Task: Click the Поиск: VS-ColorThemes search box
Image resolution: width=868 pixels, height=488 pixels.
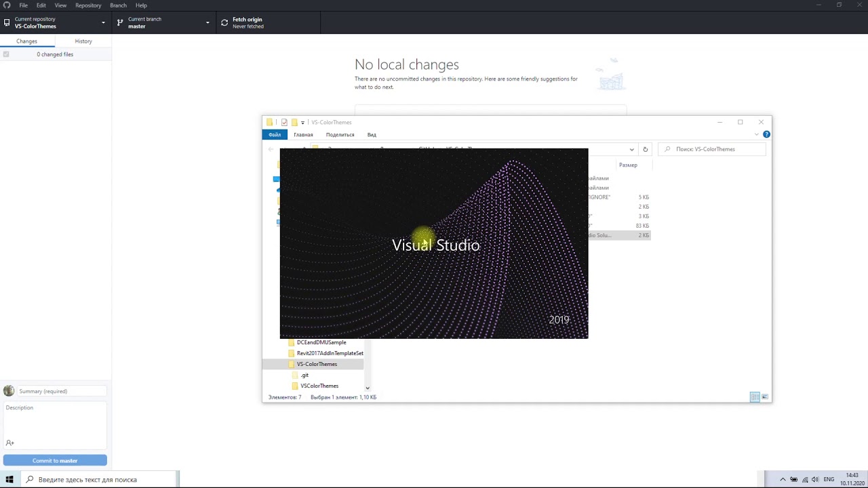Action: tap(712, 149)
